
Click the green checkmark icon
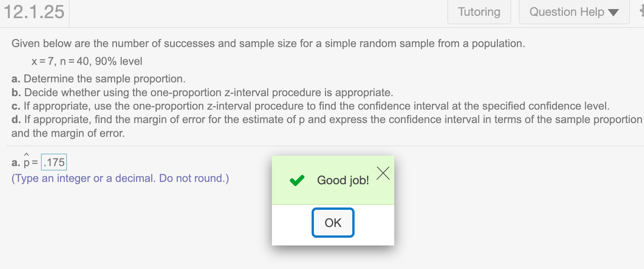coord(297,181)
